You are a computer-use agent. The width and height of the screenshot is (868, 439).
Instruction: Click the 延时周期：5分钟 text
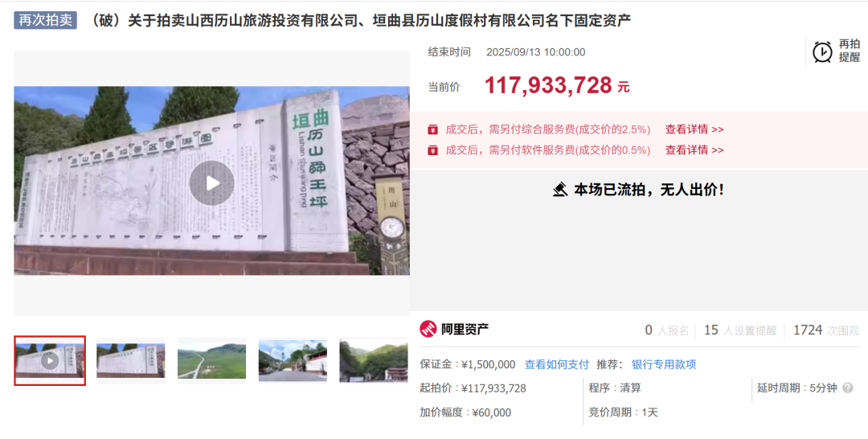(796, 388)
